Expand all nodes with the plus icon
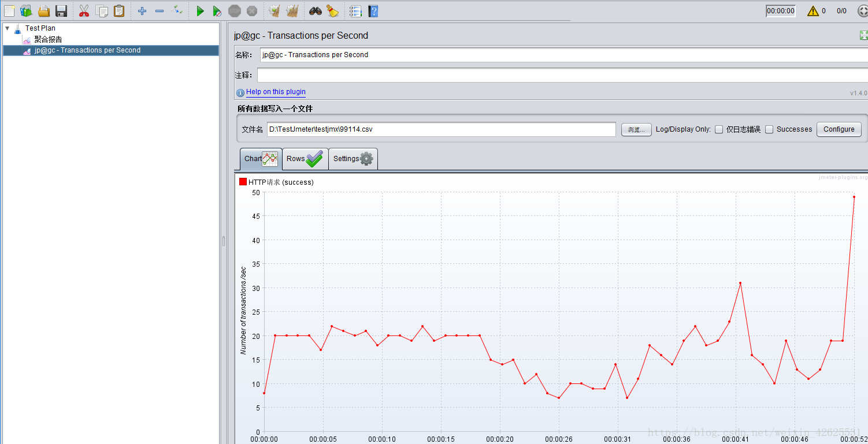 coord(142,10)
